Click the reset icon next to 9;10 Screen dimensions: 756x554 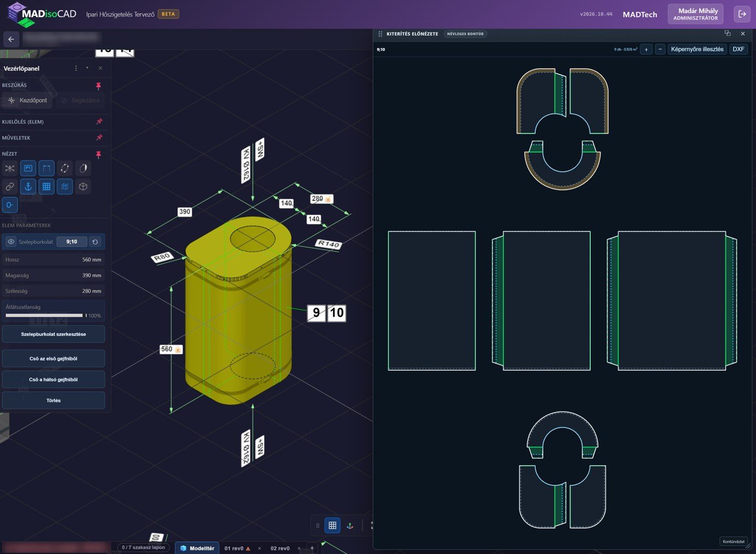click(95, 242)
